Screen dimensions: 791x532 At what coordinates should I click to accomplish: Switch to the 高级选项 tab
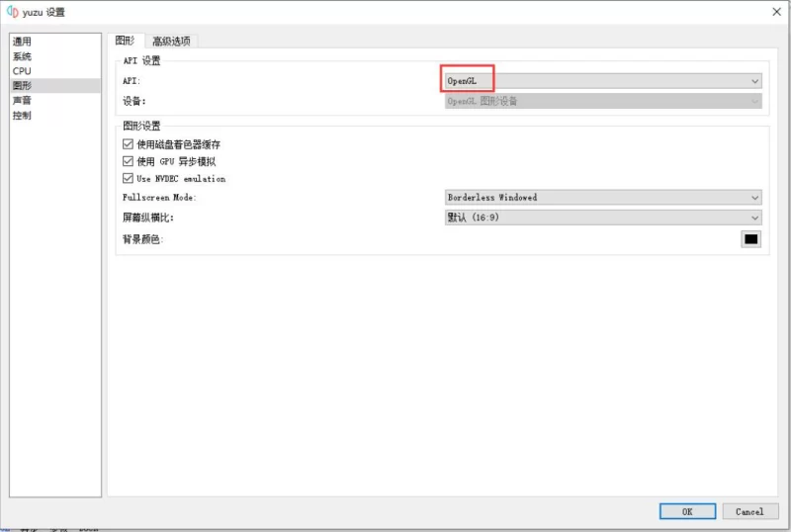click(x=171, y=41)
